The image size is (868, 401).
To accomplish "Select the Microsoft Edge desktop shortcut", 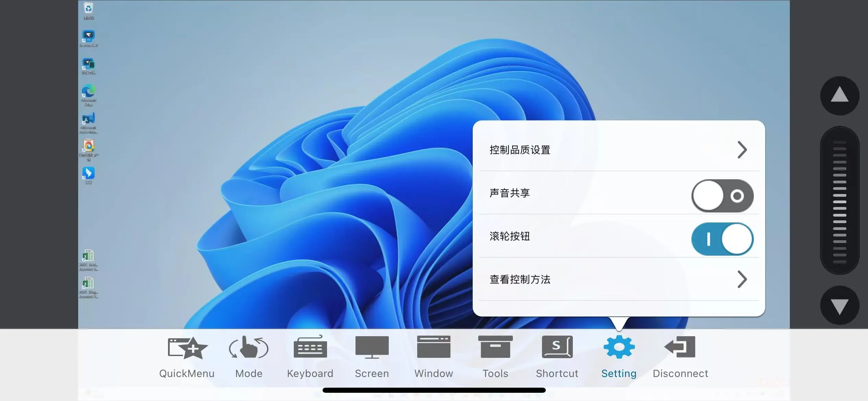I will 88,95.
